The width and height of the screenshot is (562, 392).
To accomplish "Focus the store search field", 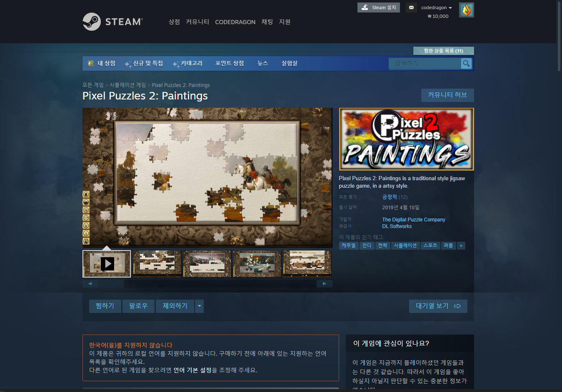I will point(425,63).
